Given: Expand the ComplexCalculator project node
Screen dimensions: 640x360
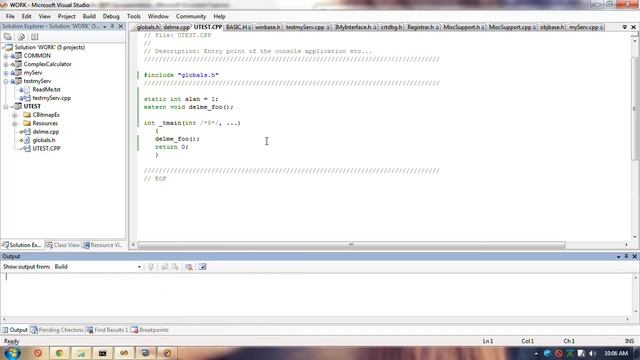Looking at the screenshot, I should click(x=6, y=64).
